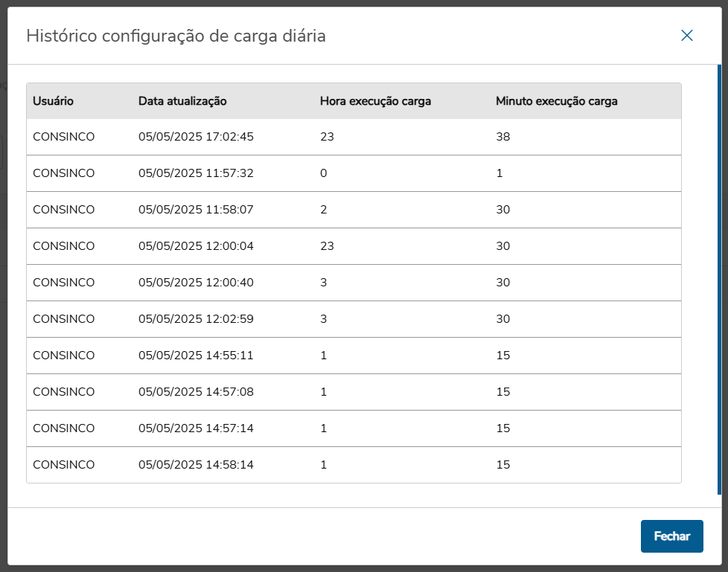Click the minute value 38 cell
728x572 pixels.
[503, 137]
